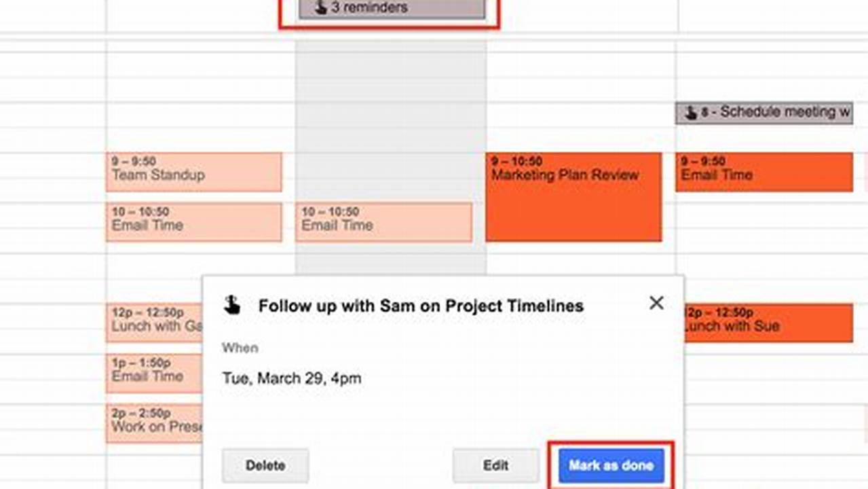
Task: Open Tuesday's 10am 'Email Time' block
Action: (384, 222)
